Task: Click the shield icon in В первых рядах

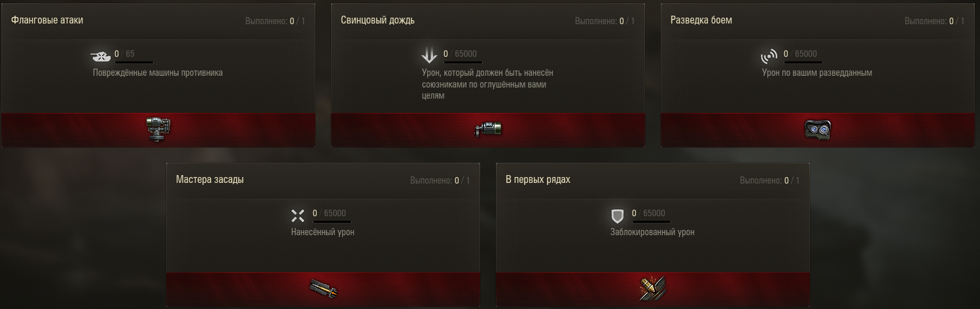Action: pos(617,216)
